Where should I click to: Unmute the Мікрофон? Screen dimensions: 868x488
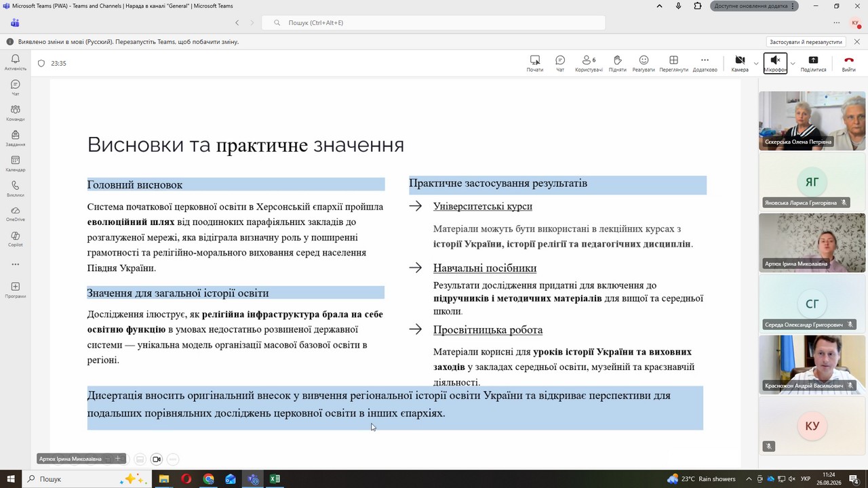775,64
